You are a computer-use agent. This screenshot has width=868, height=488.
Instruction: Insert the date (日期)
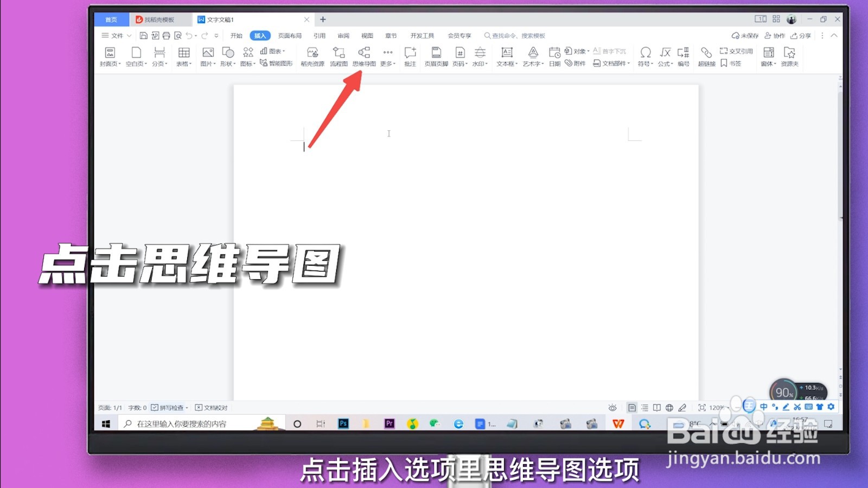click(554, 56)
